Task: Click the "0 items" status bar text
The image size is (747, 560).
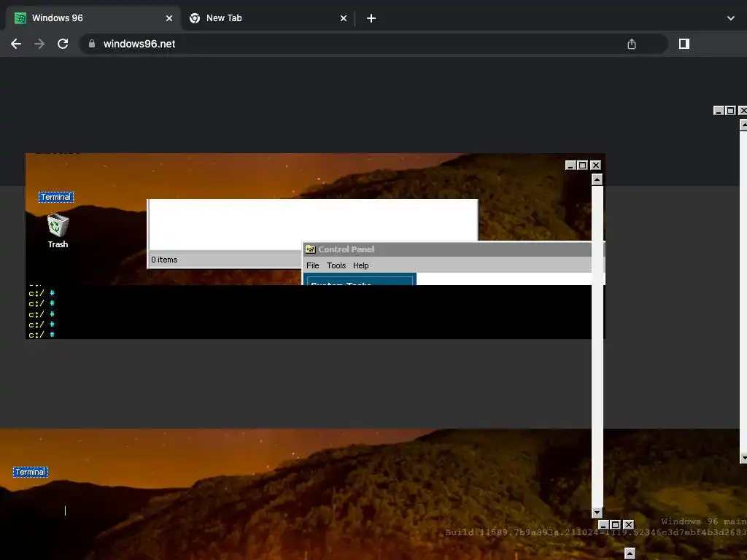Action: [164, 260]
